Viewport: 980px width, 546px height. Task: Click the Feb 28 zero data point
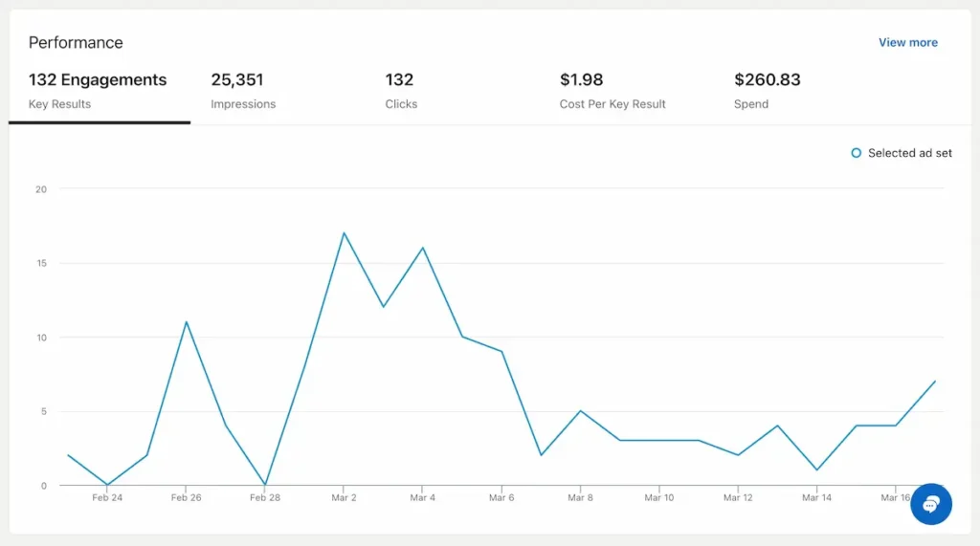264,485
